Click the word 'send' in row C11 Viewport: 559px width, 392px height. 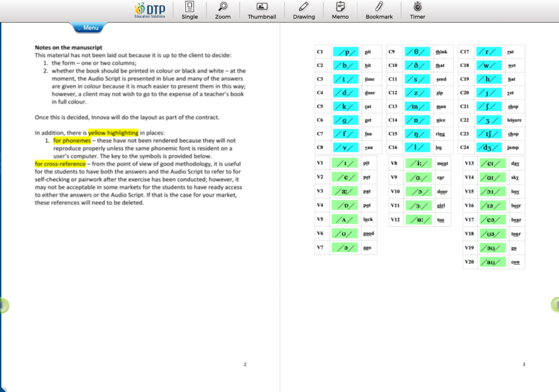pos(441,79)
